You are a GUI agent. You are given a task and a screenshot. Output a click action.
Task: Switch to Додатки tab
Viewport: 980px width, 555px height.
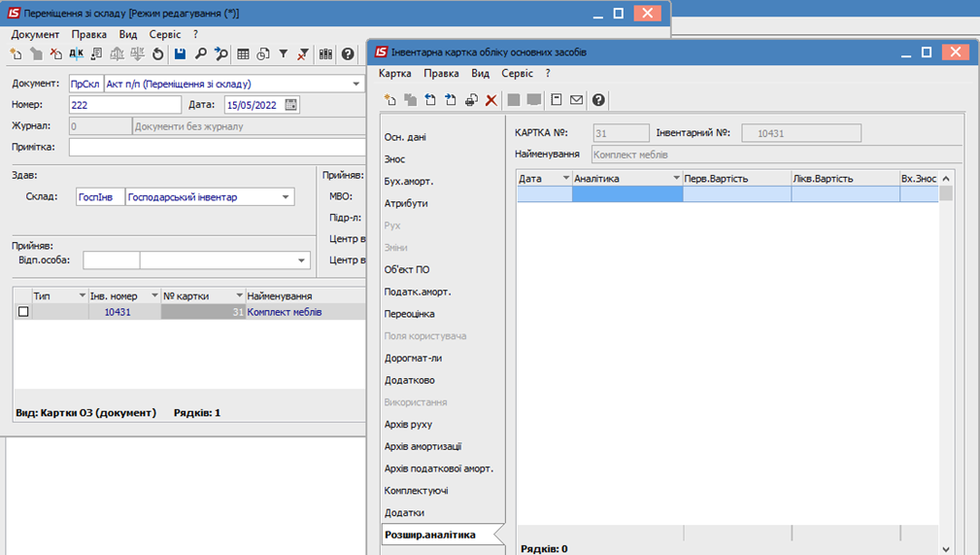coord(404,512)
